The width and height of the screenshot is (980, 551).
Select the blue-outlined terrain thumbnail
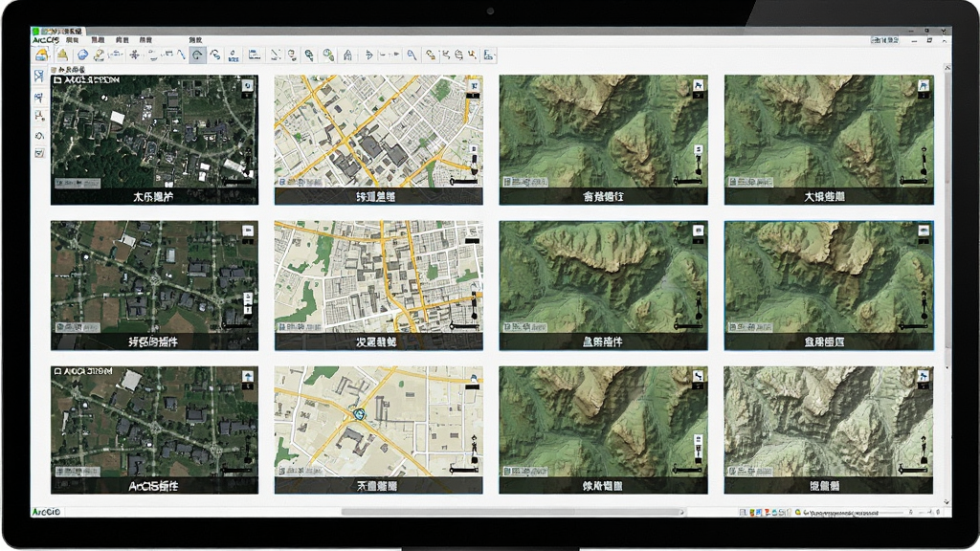(829, 285)
